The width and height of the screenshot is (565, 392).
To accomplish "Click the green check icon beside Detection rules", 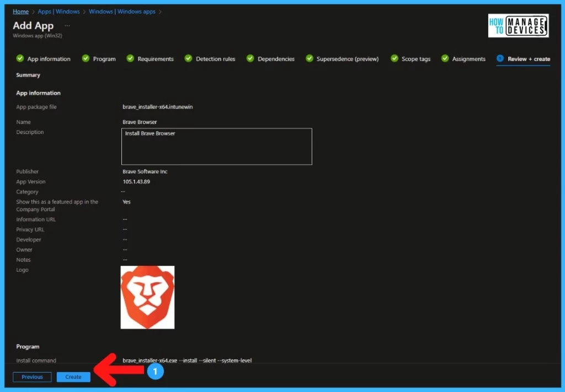I will (x=188, y=58).
